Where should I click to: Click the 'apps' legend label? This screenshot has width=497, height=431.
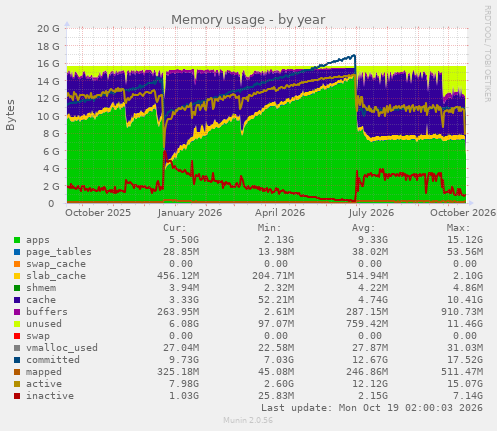coord(38,240)
